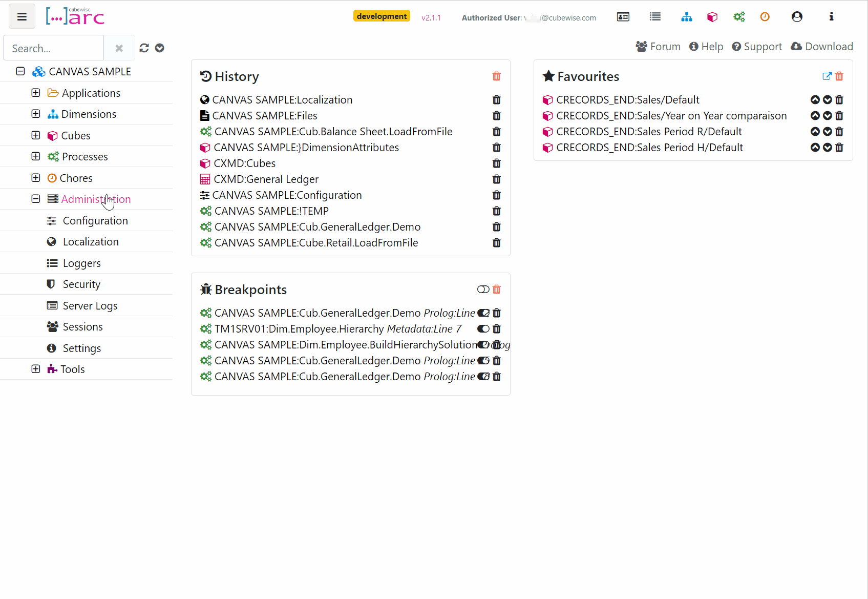This screenshot has width=868, height=599.
Task: Click the Processes gears icon in top bar
Action: click(739, 16)
